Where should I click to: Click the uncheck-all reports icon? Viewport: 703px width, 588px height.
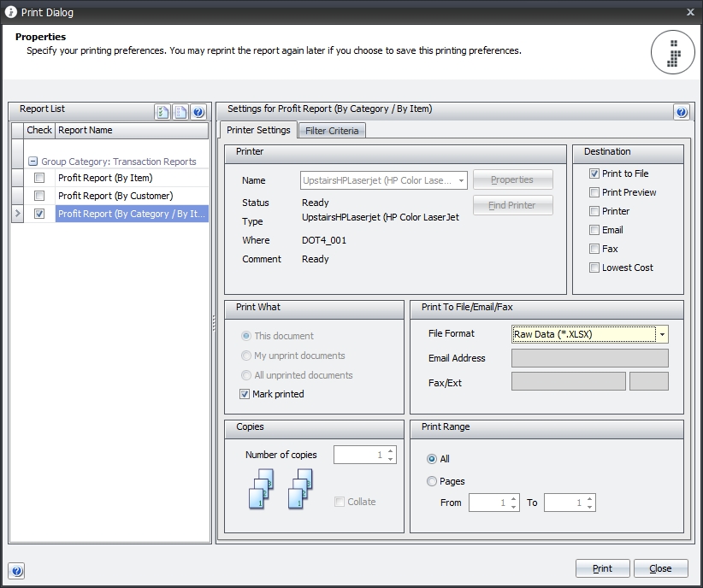click(180, 111)
